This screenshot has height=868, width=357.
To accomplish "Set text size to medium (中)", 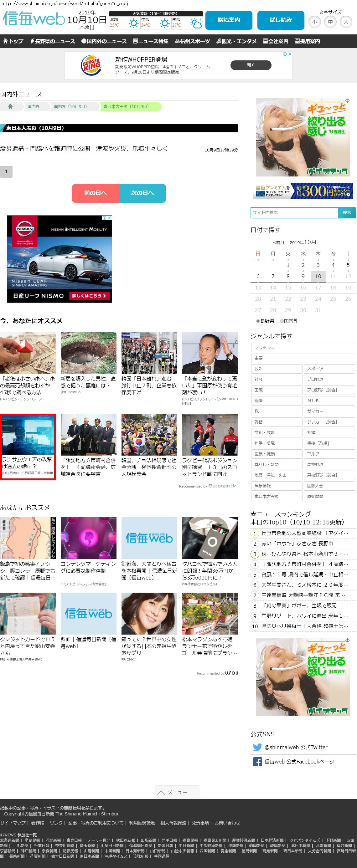I will [x=330, y=22].
